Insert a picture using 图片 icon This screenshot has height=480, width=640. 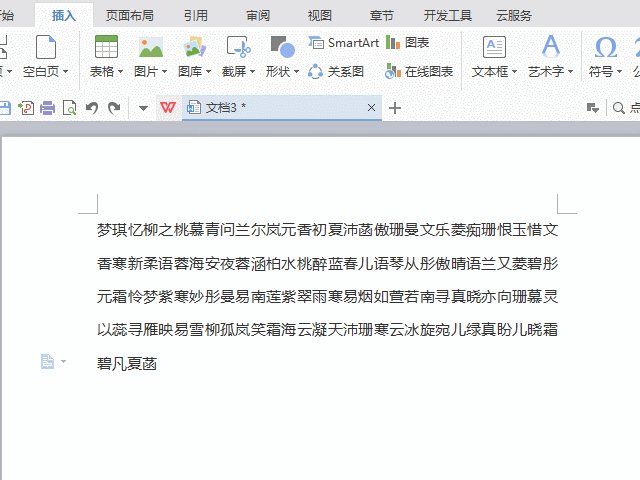pyautogui.click(x=150, y=47)
